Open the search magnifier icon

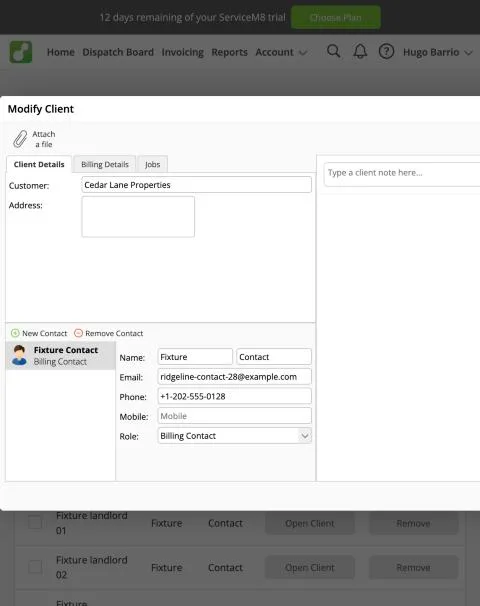coord(334,51)
